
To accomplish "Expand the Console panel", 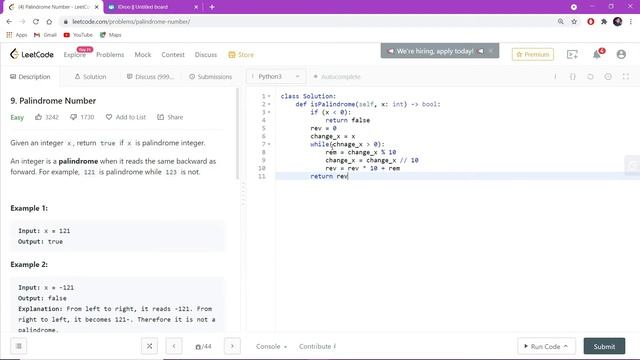I will 271,347.
